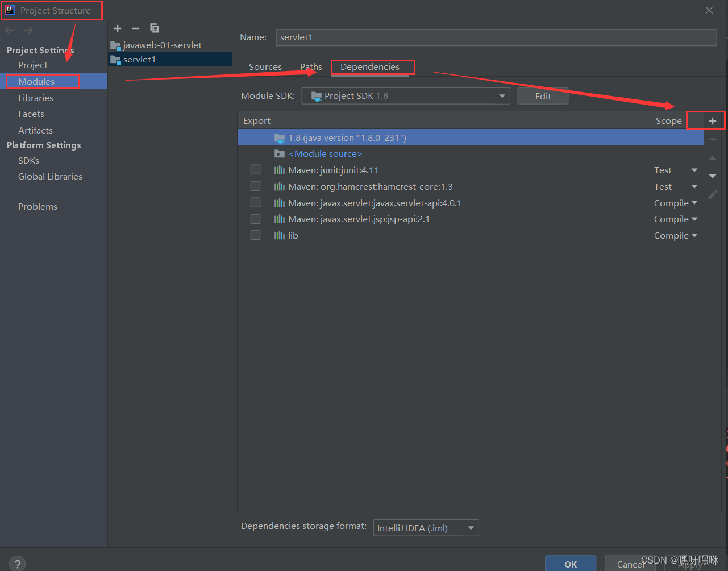Edit dependency with the pencil icon
The height and width of the screenshot is (571, 728).
[713, 195]
